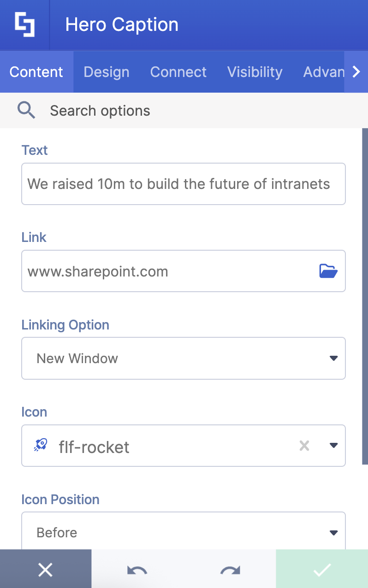Click the search magnifier icon
368x588 pixels.
click(26, 110)
